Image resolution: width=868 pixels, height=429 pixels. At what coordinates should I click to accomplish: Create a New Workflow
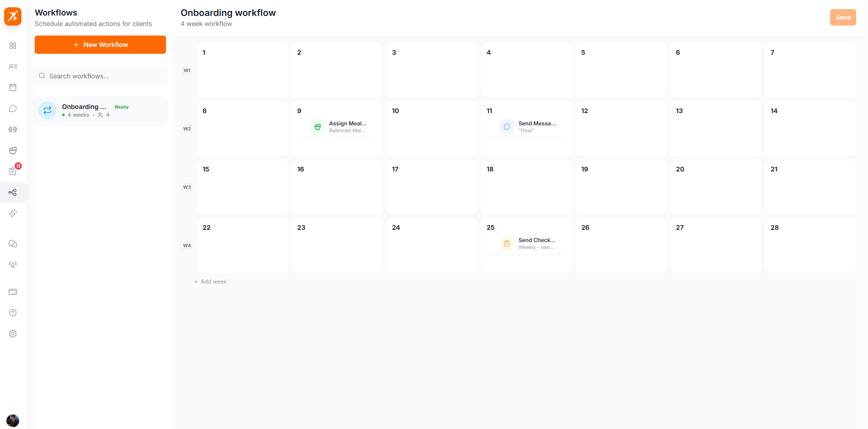100,45
